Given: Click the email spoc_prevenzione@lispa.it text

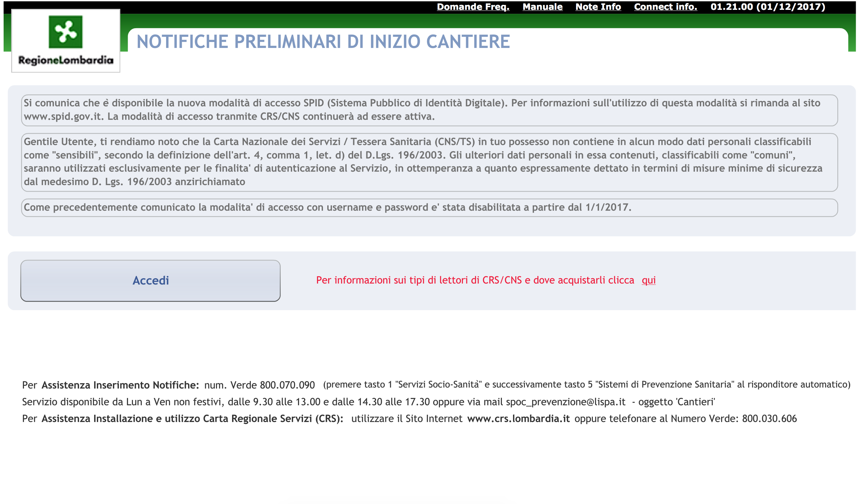Looking at the screenshot, I should pyautogui.click(x=566, y=402).
